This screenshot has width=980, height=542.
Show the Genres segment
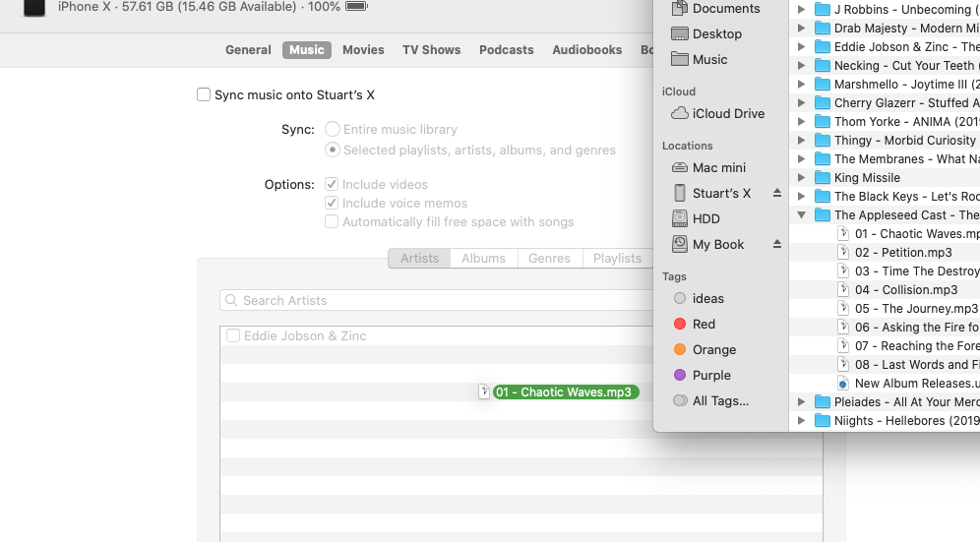[549, 258]
